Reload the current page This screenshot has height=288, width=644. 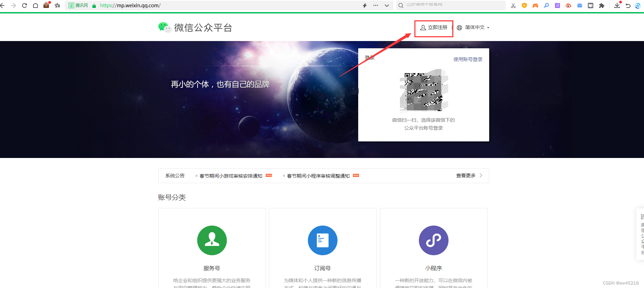(24, 6)
